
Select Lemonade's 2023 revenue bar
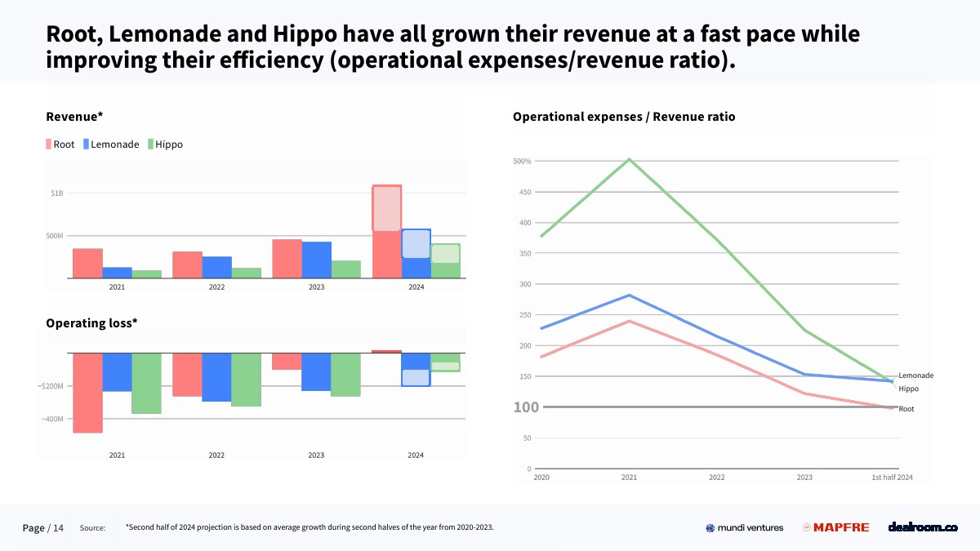[316, 260]
